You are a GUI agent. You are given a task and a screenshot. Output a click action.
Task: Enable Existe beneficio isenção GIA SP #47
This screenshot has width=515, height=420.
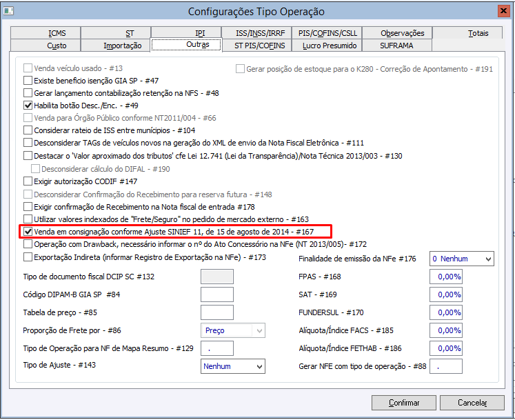pyautogui.click(x=28, y=81)
